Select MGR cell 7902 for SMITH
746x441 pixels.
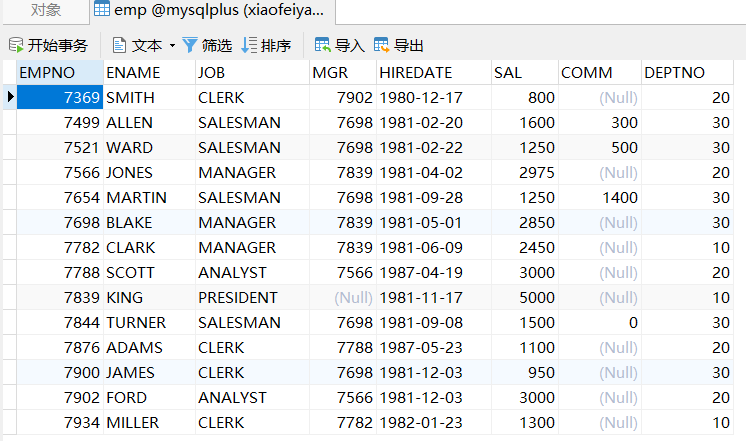343,97
